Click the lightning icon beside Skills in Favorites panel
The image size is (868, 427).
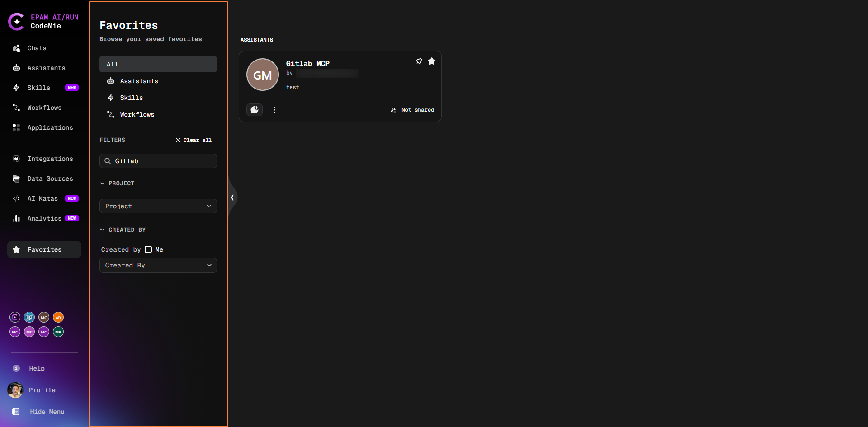(x=111, y=98)
